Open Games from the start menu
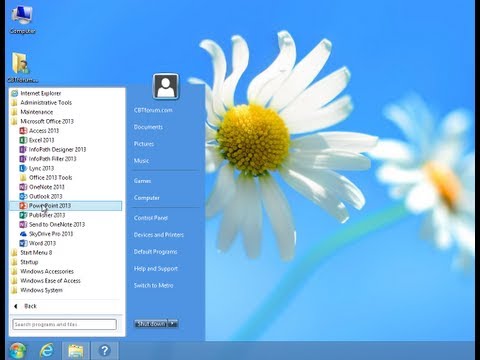Image resolution: width=480 pixels, height=360 pixels. [x=142, y=181]
